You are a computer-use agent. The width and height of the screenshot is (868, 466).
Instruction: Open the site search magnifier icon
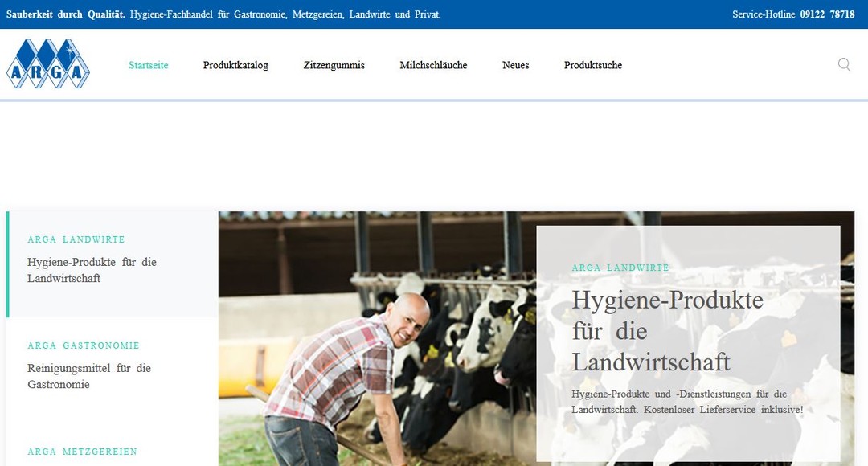point(843,64)
